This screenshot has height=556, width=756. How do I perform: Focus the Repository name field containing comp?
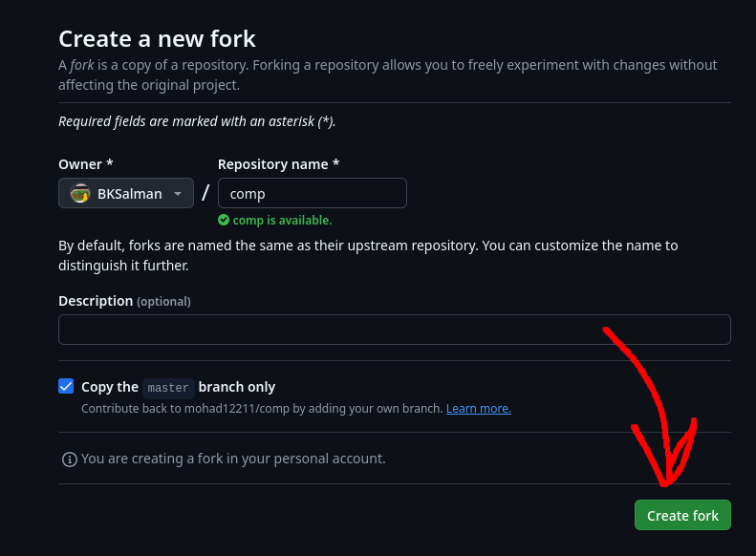[x=312, y=193]
